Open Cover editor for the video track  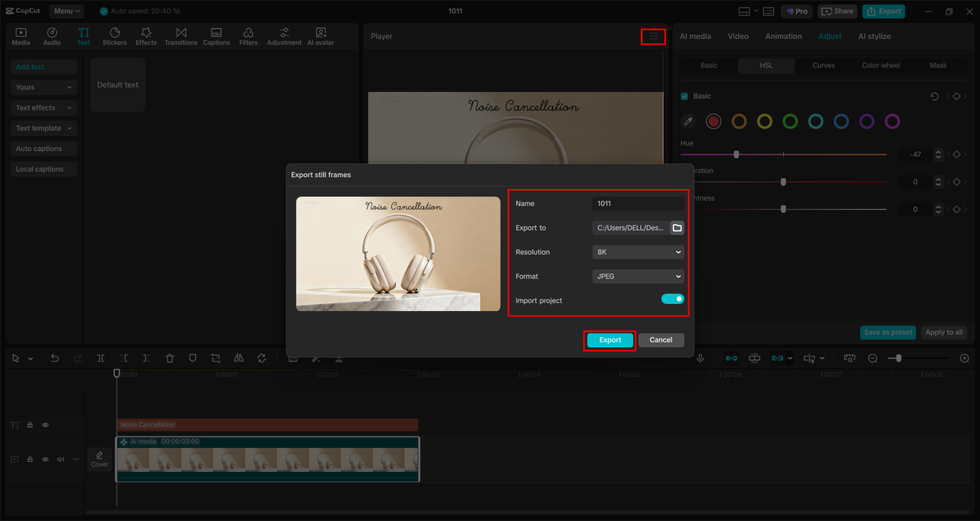100,459
